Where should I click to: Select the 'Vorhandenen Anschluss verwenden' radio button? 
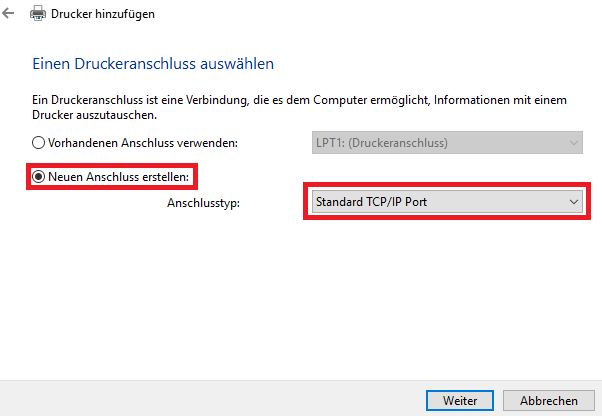point(40,143)
